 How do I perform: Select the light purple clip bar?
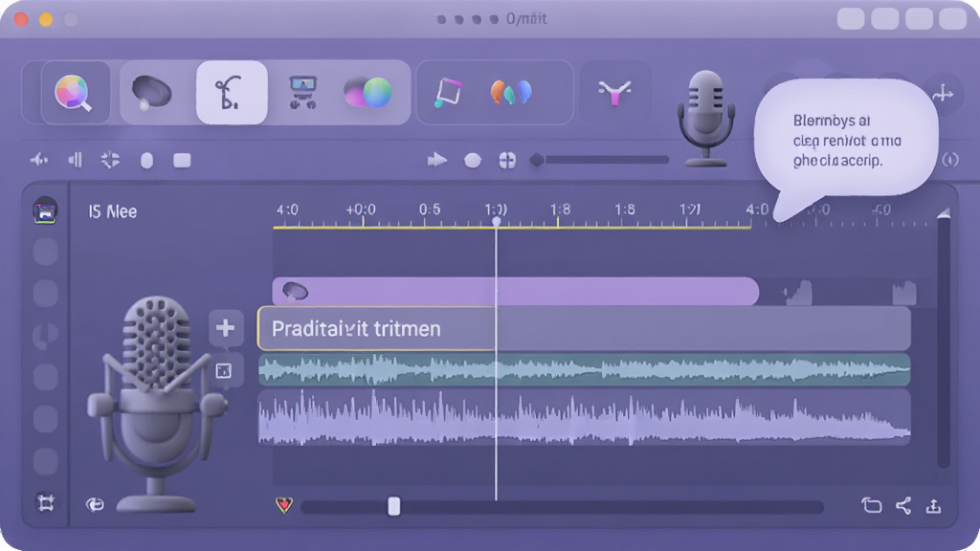coord(516,291)
